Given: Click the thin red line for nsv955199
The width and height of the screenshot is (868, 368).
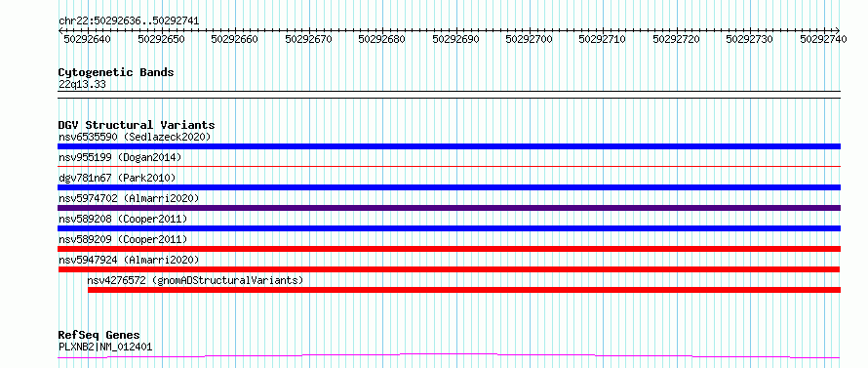Looking at the screenshot, I should pyautogui.click(x=449, y=166).
